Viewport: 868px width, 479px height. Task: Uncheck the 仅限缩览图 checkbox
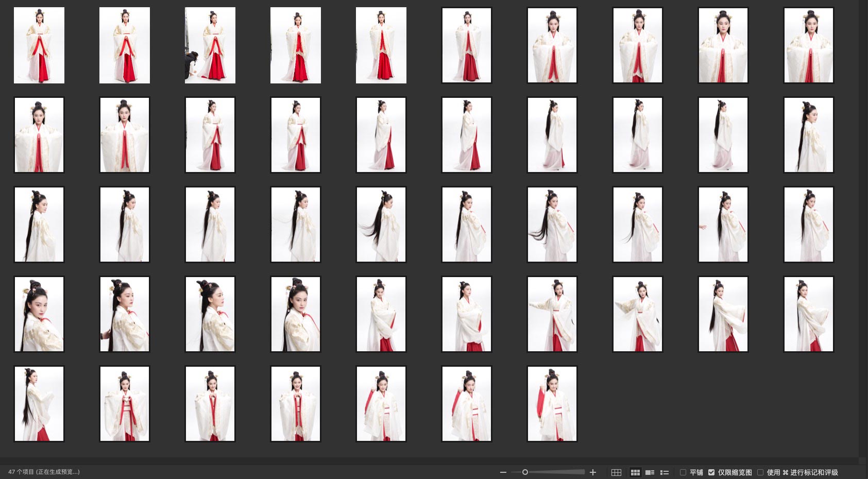pyautogui.click(x=711, y=472)
